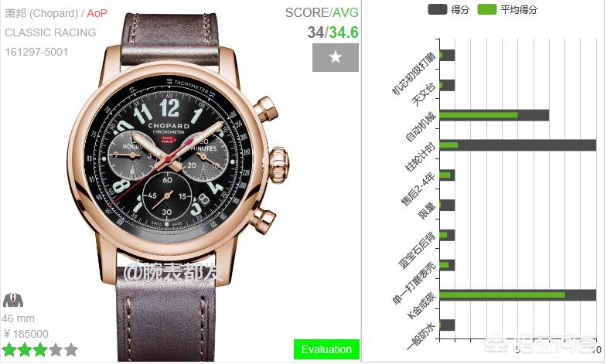Click the third green rating star
The image size is (607, 364).
tap(40, 349)
